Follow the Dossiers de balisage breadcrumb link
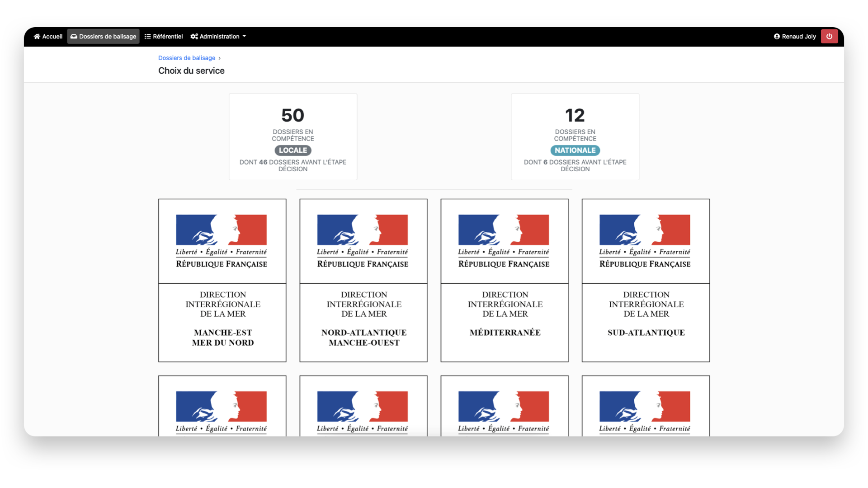Image resolution: width=868 pixels, height=488 pixels. (186, 57)
